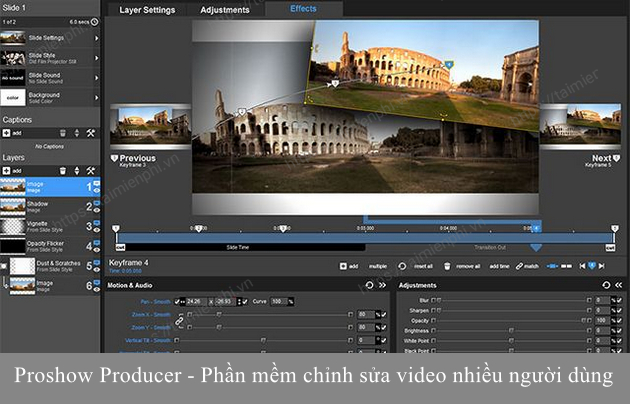Toggle the Opacity adjustment checkbox on right
This screenshot has width=630, height=404.
pos(619,320)
